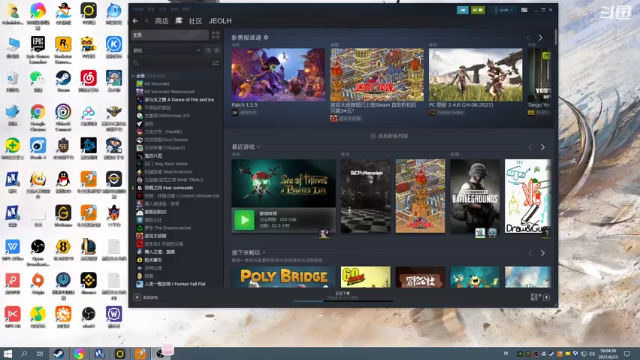
Task: Click the Add Shelf button
Action: pos(389,136)
